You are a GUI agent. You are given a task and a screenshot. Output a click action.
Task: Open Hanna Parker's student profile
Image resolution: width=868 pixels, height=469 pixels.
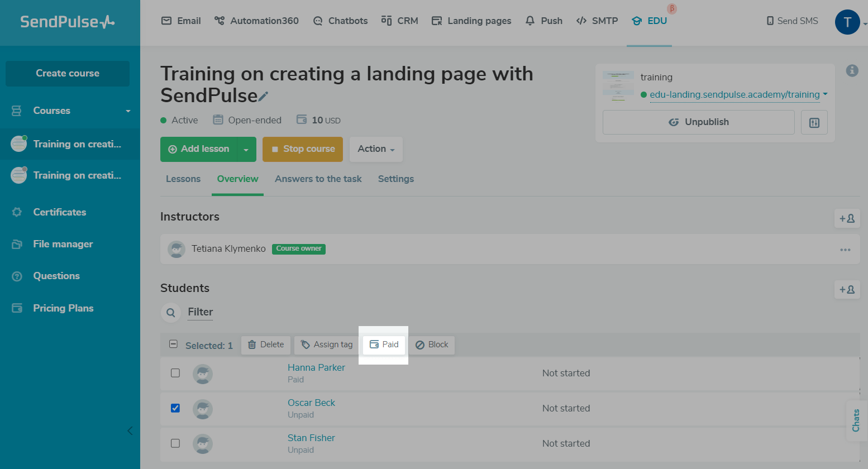point(316,367)
